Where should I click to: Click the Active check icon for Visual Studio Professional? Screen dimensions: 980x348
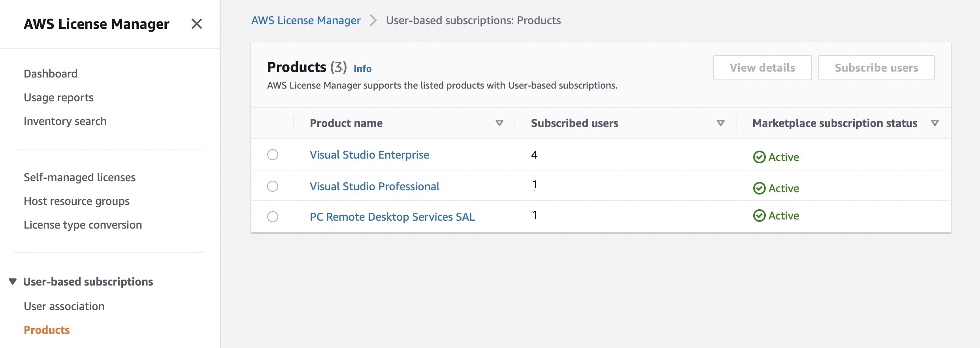(759, 188)
